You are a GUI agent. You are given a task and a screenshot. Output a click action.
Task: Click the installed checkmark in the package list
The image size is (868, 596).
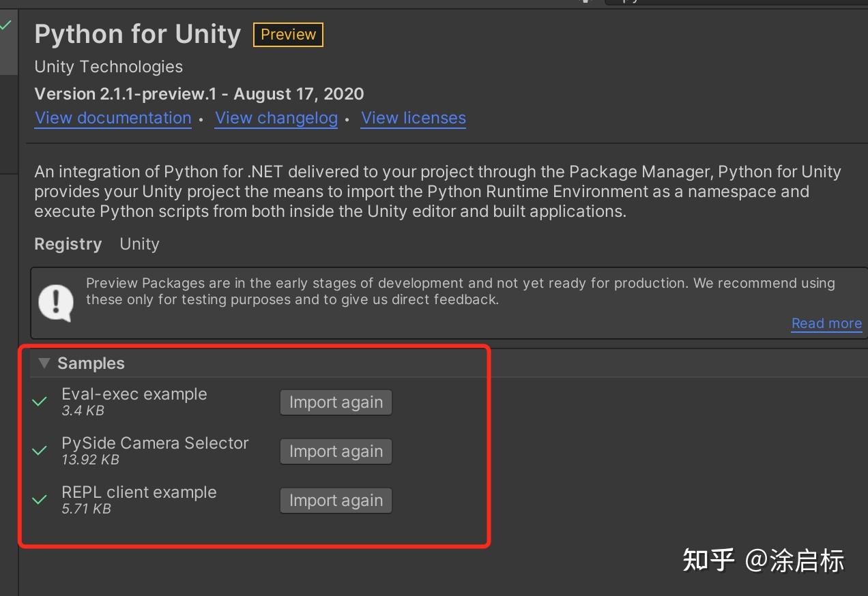(x=5, y=24)
